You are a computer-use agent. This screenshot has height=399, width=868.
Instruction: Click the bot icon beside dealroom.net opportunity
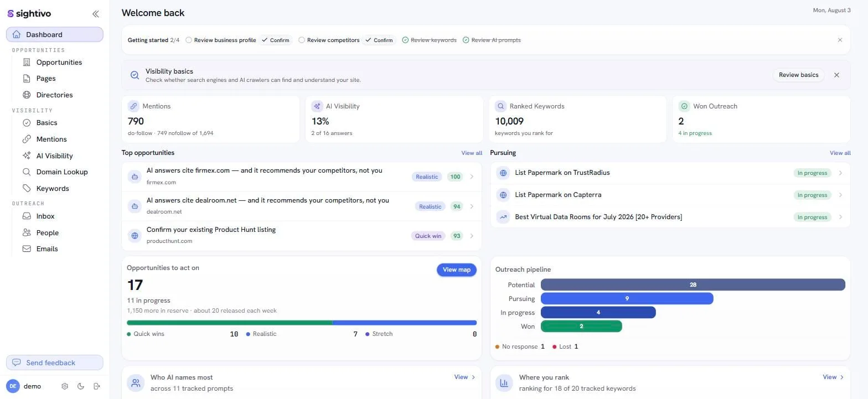134,206
